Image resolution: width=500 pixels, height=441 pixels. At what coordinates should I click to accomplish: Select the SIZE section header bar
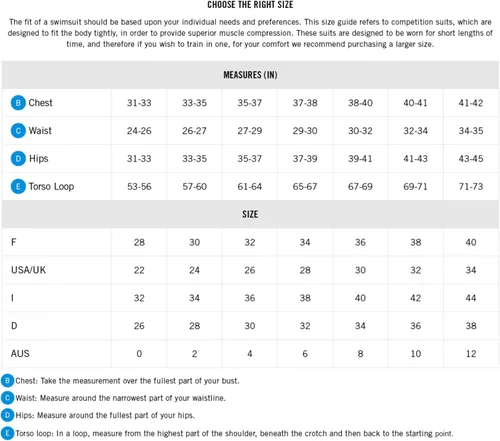pos(250,214)
